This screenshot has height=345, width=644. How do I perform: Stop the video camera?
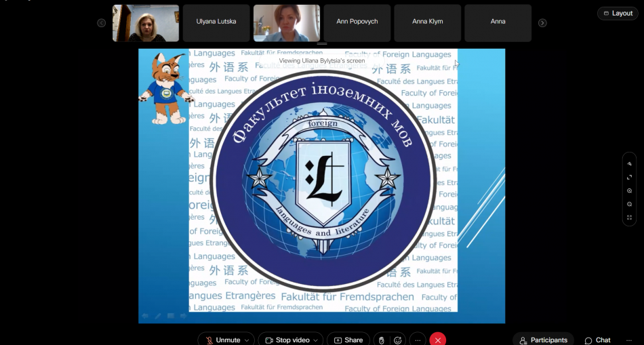(286, 340)
